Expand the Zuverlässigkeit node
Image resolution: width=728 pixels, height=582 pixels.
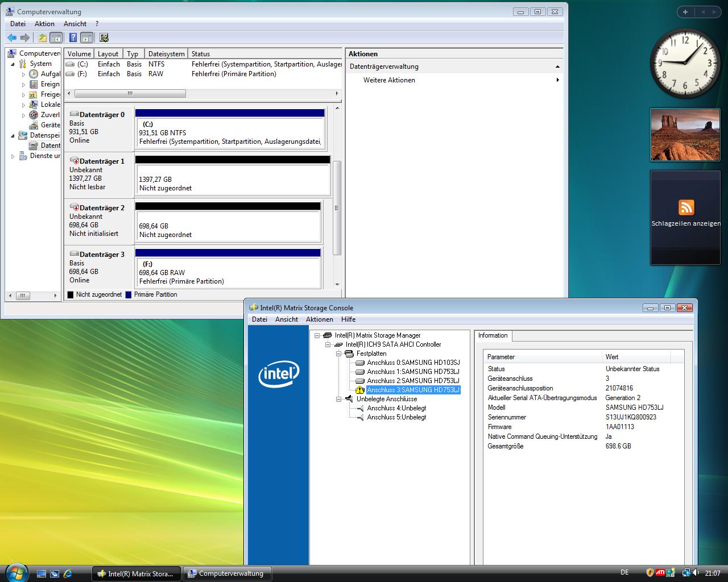click(23, 115)
